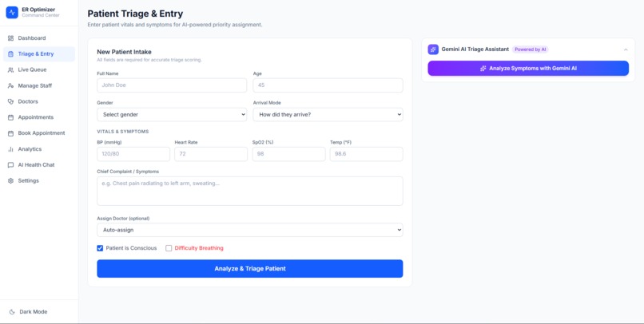Image resolution: width=644 pixels, height=324 pixels.
Task: Click the SpO2 (%) input field
Action: click(288, 154)
